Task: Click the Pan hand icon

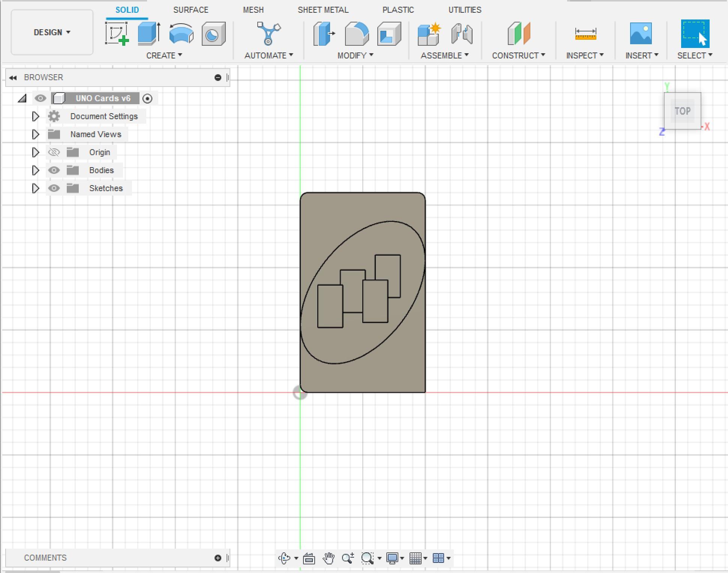Action: click(x=329, y=558)
